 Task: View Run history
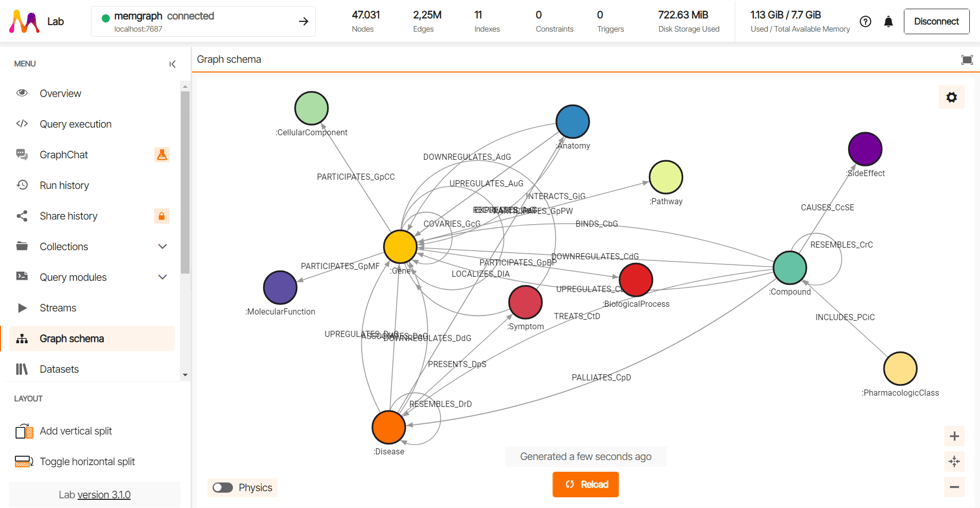(64, 185)
